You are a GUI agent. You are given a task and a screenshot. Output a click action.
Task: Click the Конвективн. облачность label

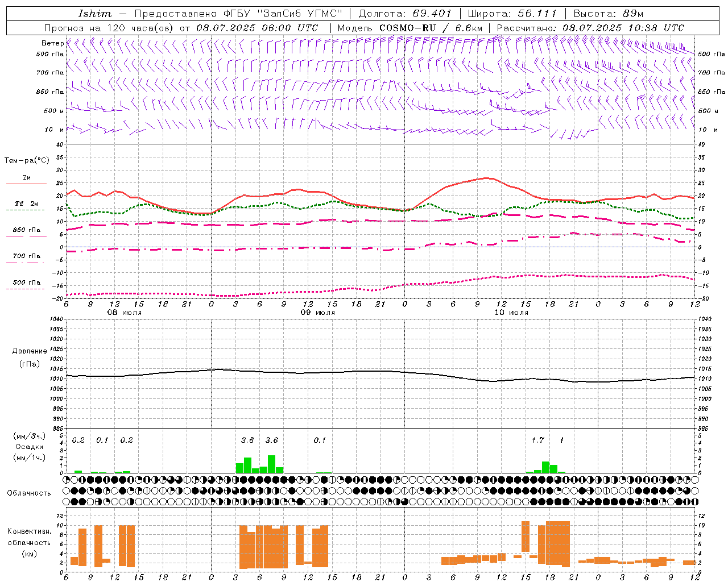29,537
